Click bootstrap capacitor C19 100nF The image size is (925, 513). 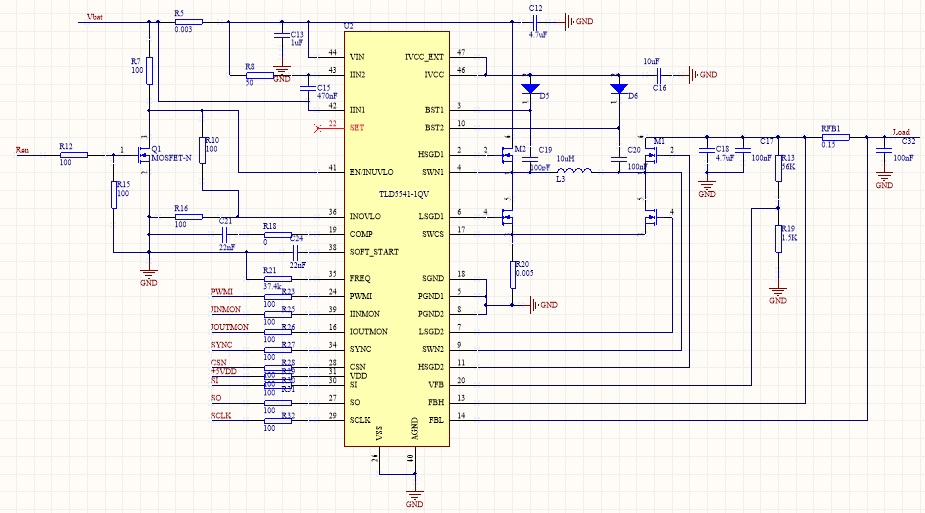[530, 159]
